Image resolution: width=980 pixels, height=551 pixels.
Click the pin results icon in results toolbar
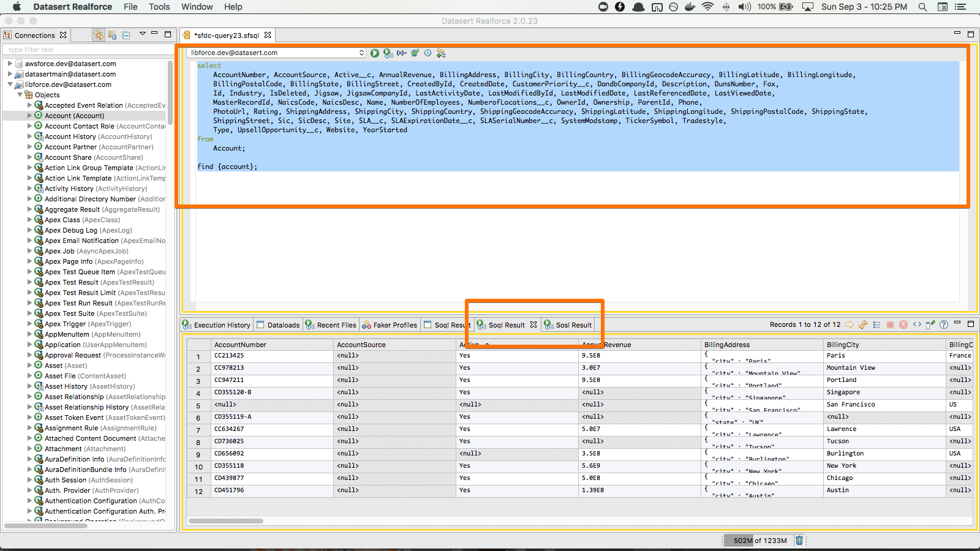pos(930,324)
